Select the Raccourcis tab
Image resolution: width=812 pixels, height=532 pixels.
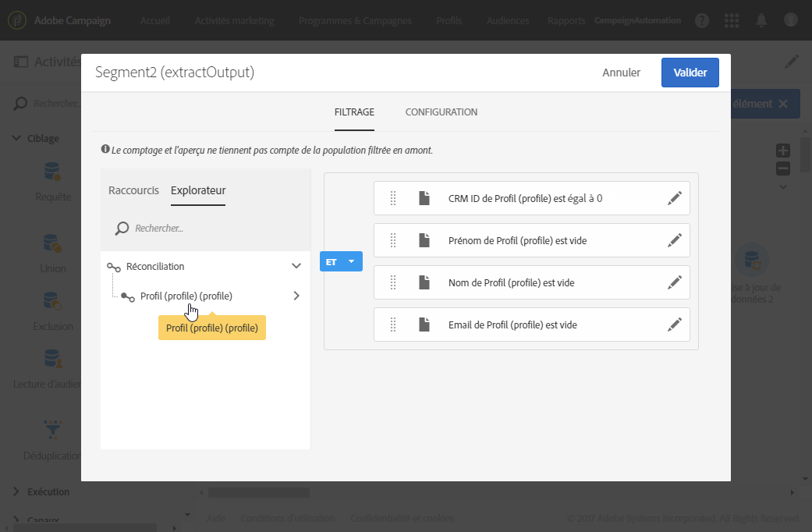click(133, 190)
